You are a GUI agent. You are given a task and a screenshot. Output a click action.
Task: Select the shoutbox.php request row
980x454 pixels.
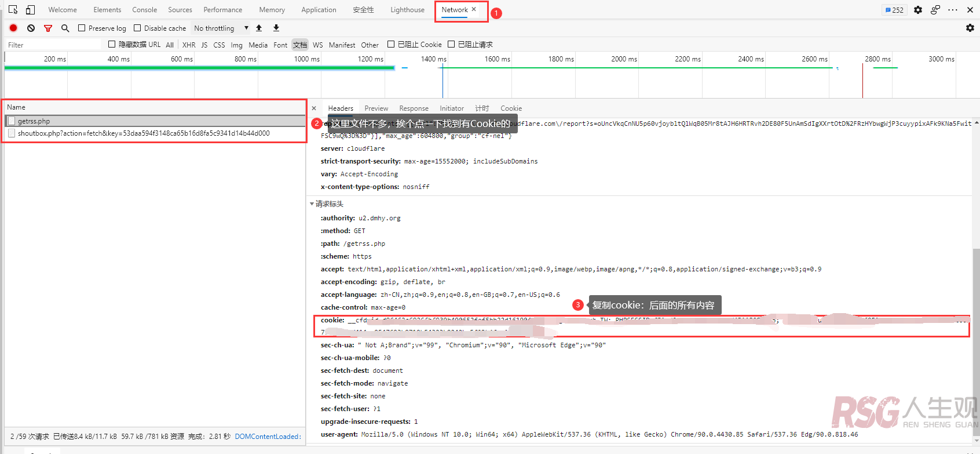coord(143,133)
